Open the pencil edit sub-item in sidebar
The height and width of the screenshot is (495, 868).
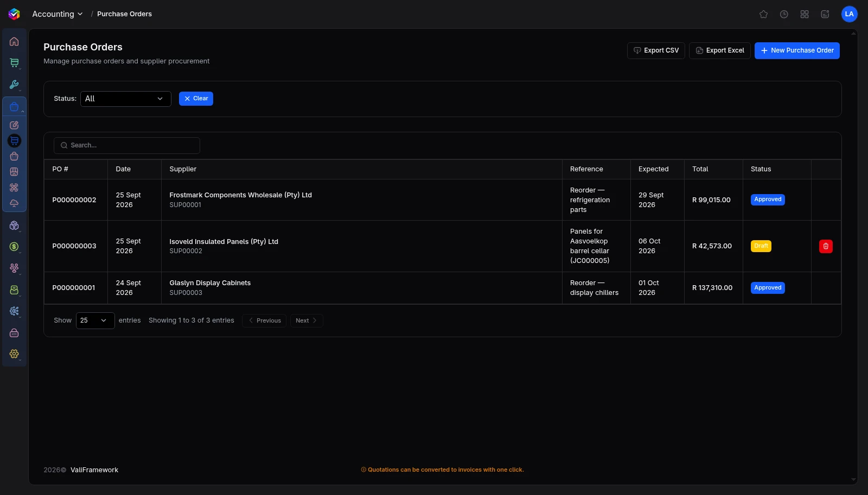14,125
